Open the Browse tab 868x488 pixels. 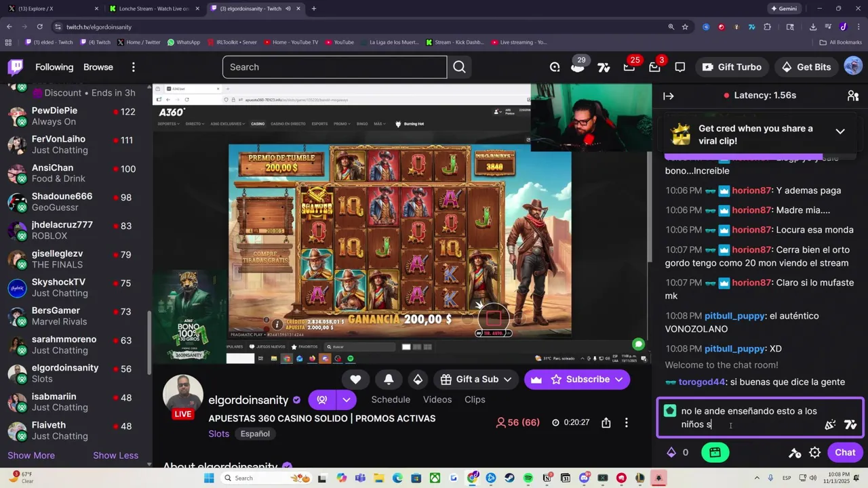click(x=98, y=67)
